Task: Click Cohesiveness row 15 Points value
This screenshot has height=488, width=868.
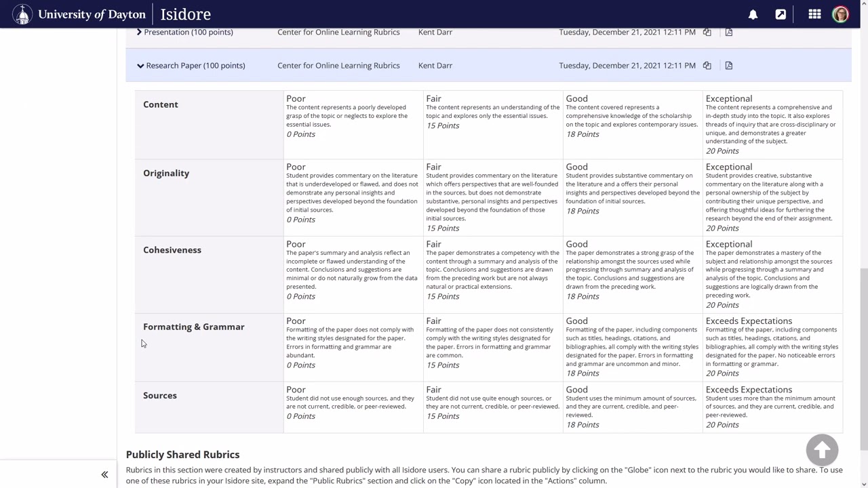Action: click(443, 296)
